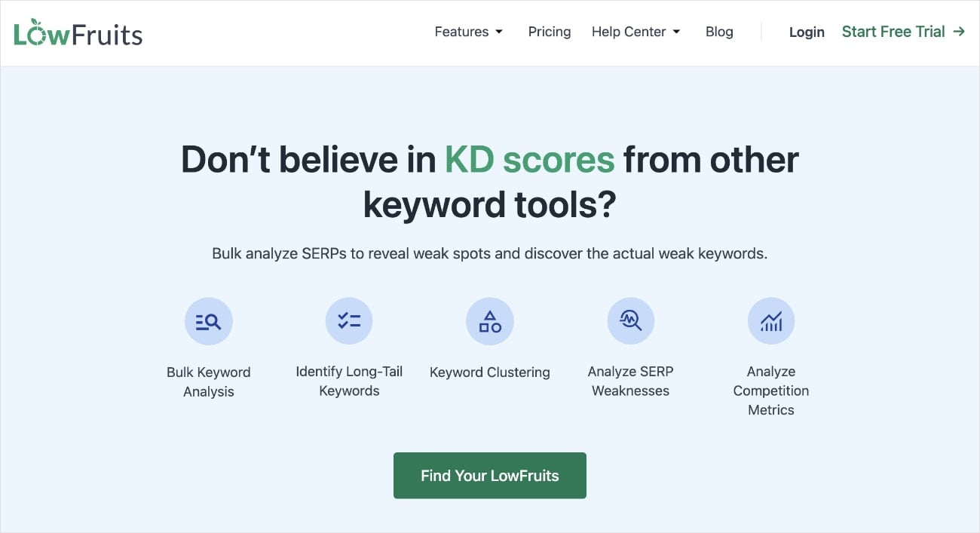Screen dimensions: 980x533
Task: Click the Features chevron arrow
Action: coord(500,32)
